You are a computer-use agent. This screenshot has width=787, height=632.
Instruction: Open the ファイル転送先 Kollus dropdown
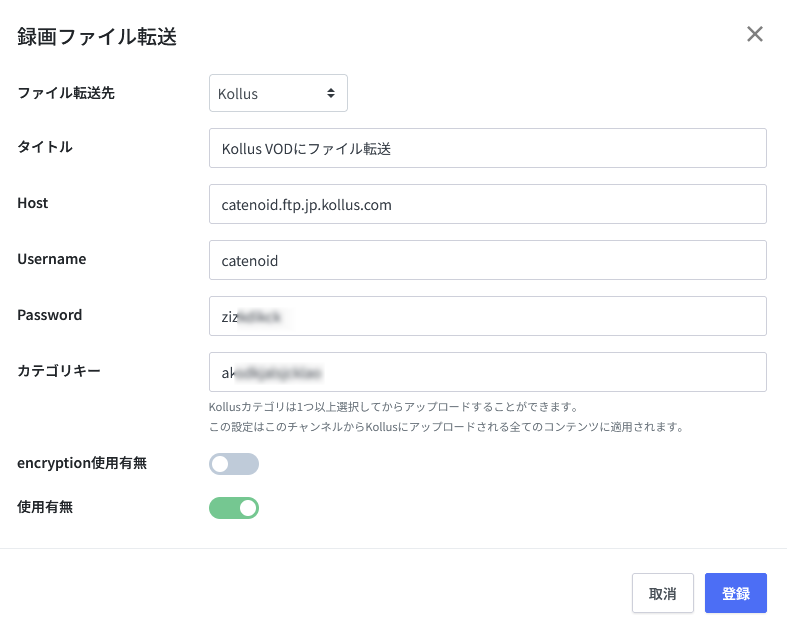click(278, 93)
